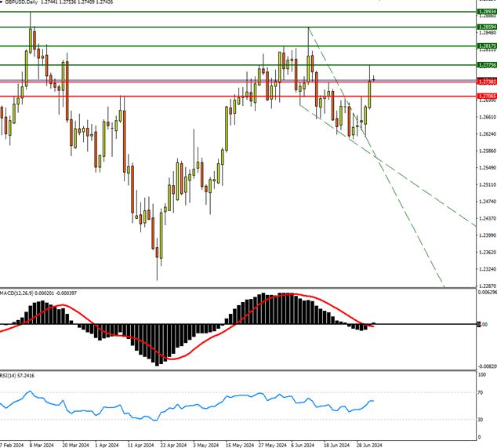Click the 23 Apr 2024 date on time axis
The width and height of the screenshot is (497, 448).
173,443
